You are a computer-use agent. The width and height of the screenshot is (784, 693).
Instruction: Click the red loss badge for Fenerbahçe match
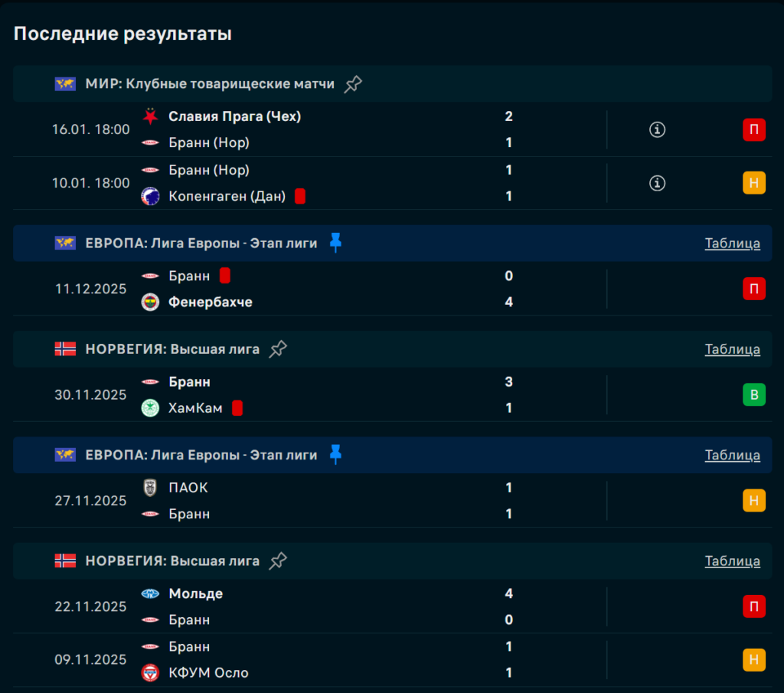click(753, 289)
